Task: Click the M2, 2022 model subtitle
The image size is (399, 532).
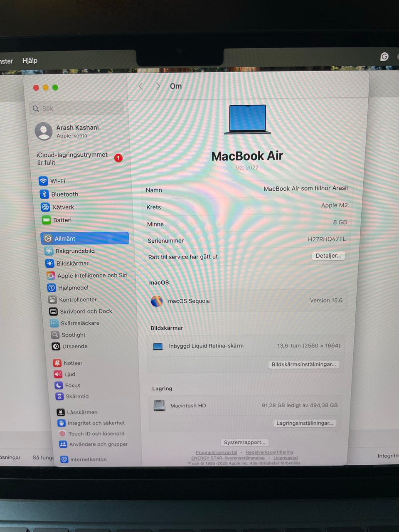Action: 247,168
